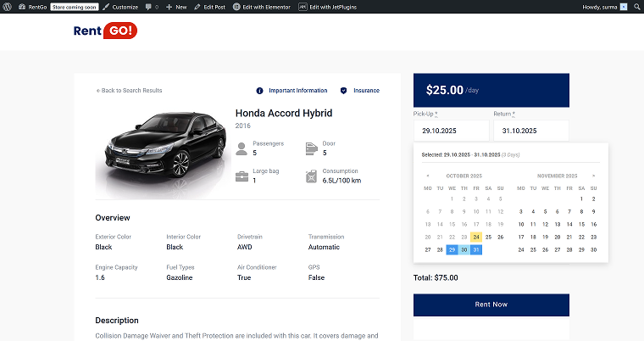Screen dimensions: 644x341
Task: Click the Rent Now button
Action: [491, 305]
